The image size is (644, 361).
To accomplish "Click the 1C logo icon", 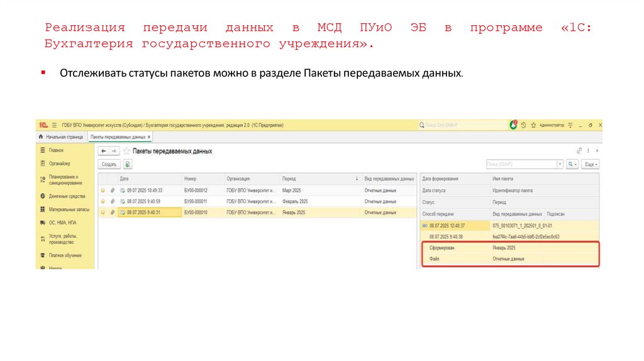I will 43,125.
